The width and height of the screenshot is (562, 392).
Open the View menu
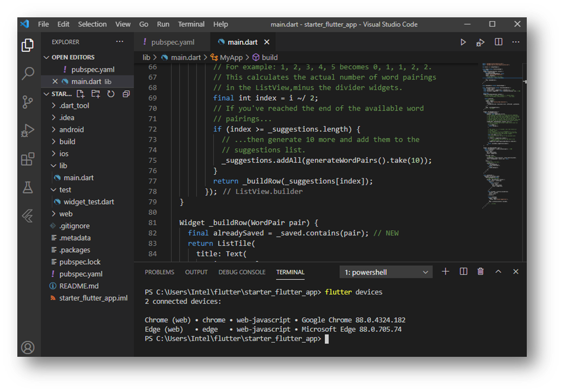pos(123,24)
